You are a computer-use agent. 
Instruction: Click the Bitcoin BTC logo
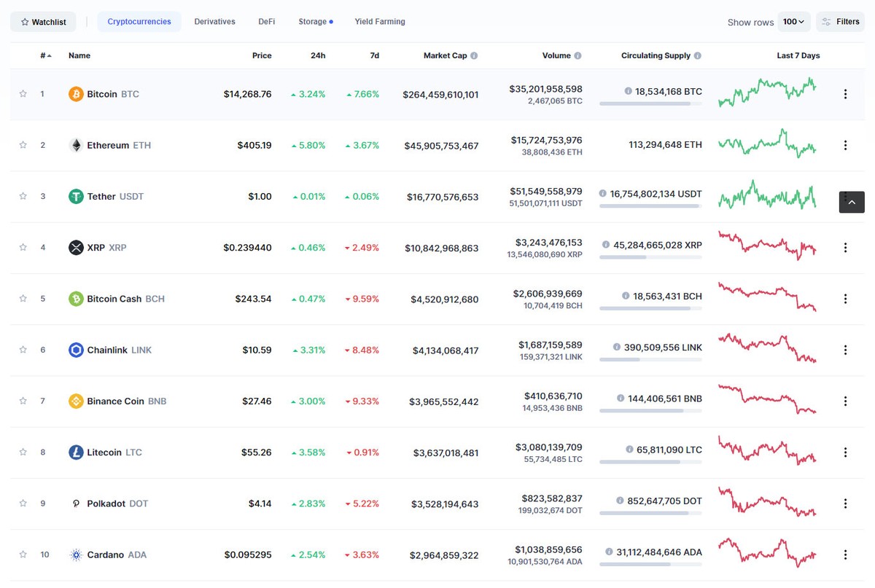click(x=74, y=94)
